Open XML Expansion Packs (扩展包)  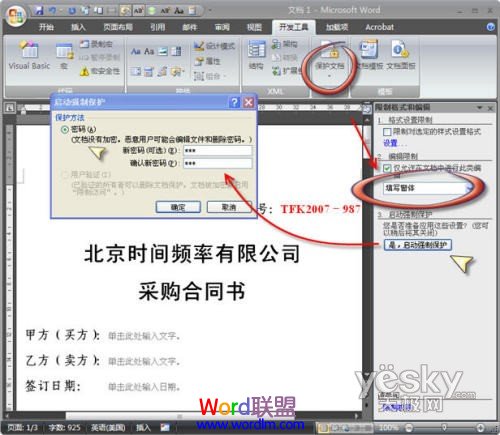point(286,71)
